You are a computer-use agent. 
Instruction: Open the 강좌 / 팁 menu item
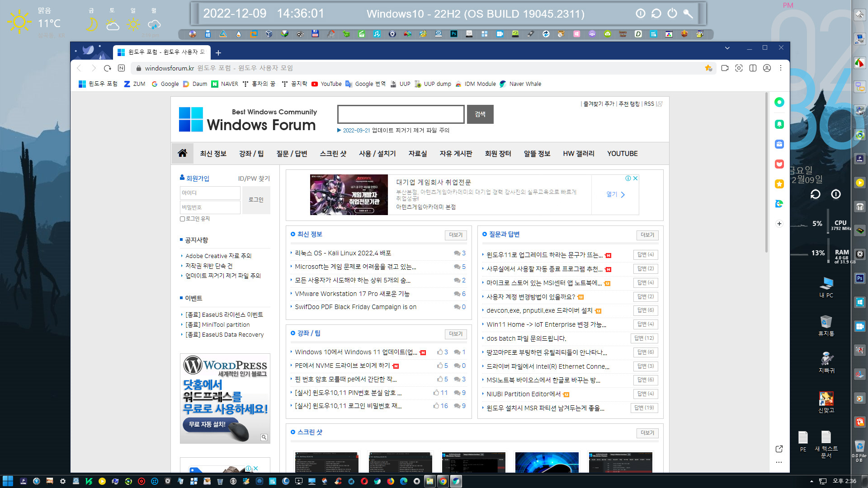point(251,154)
